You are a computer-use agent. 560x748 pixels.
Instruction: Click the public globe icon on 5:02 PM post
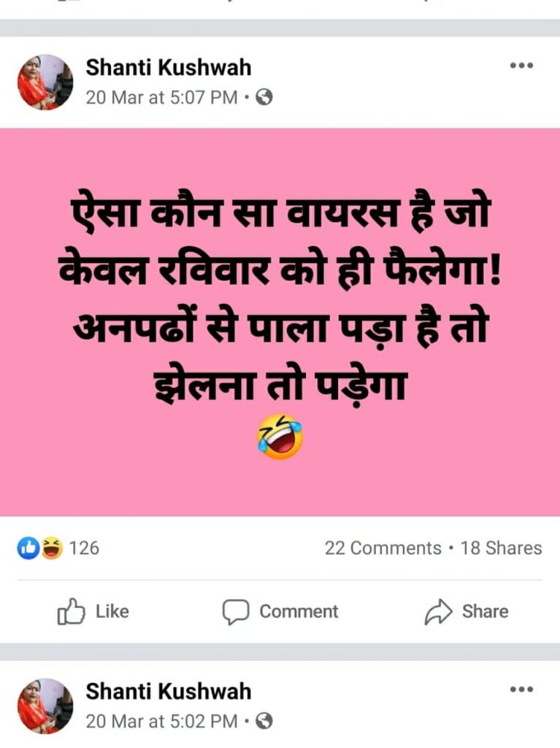coord(264,721)
